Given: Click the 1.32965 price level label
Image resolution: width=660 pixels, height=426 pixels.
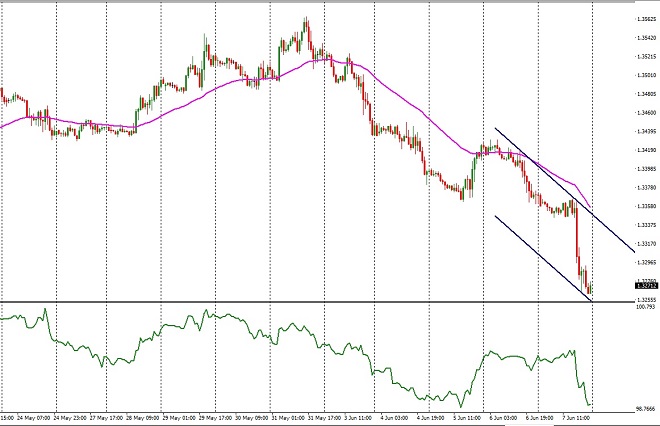Looking at the screenshot, I should pos(647,262).
